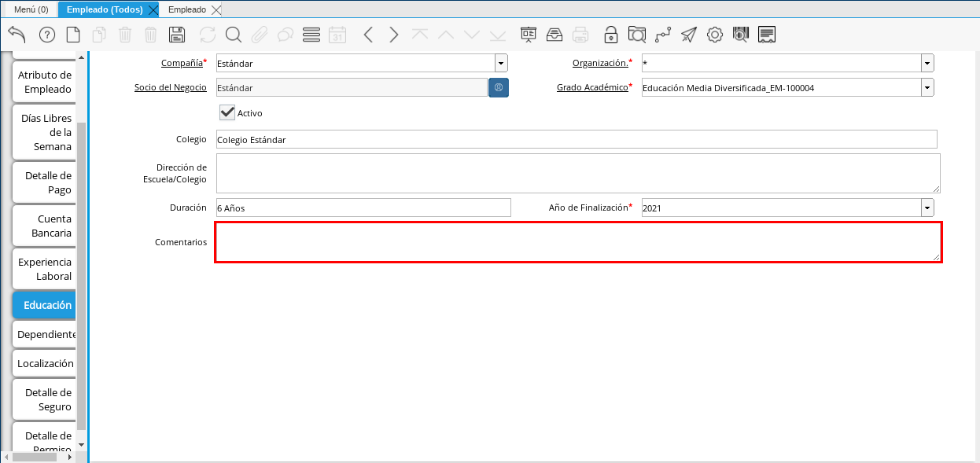Open the zoom across folder-magnifier icon

coord(637,35)
